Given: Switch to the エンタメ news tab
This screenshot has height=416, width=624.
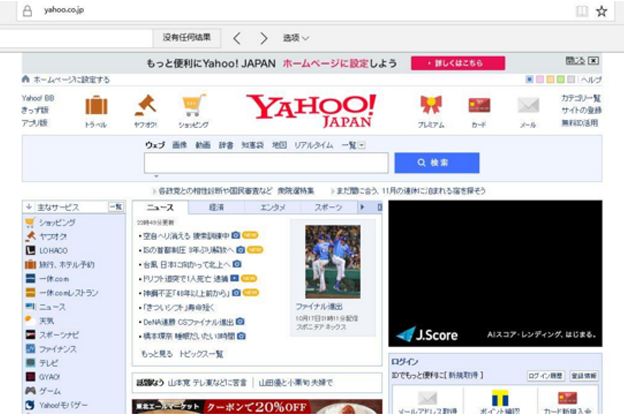Looking at the screenshot, I should point(273,207).
